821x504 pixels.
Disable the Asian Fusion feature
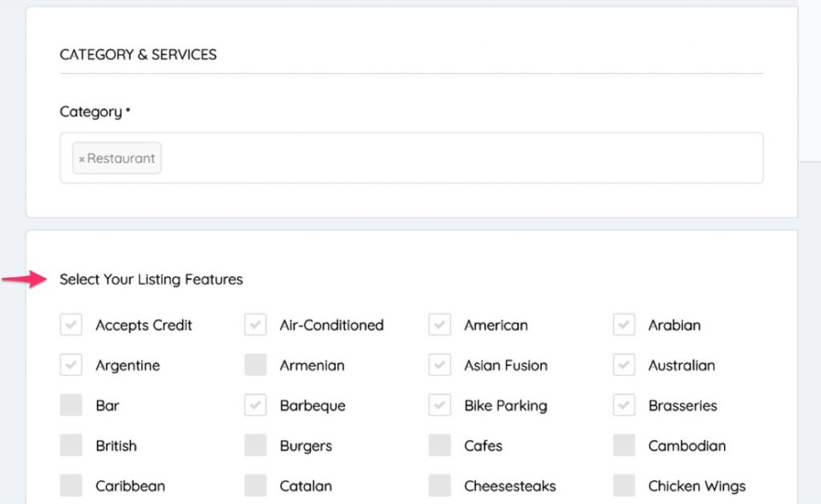439,365
